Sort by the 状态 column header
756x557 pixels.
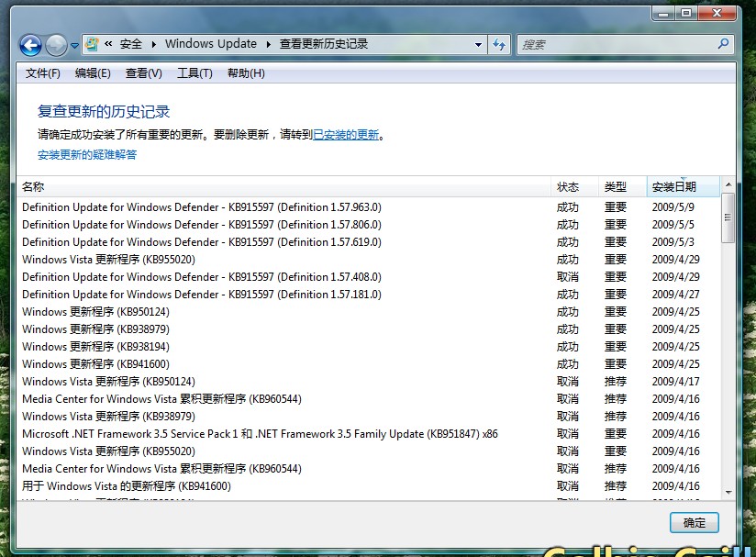coord(574,186)
